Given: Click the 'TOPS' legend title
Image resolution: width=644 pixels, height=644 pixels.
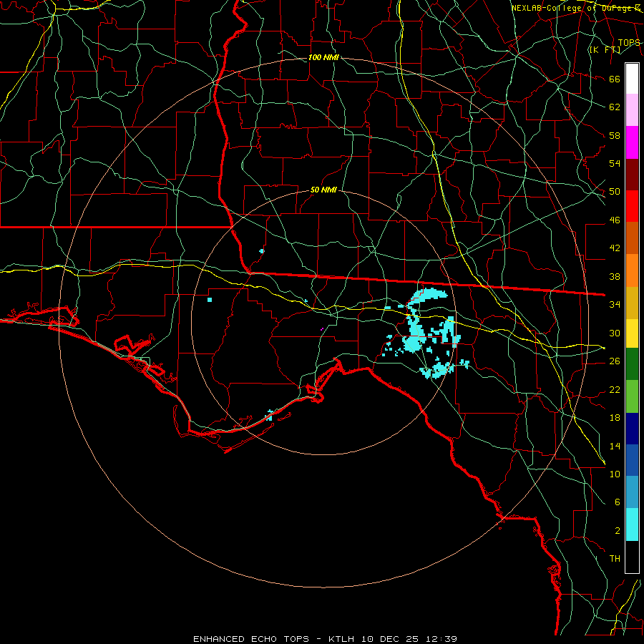Looking at the screenshot, I should pyautogui.click(x=628, y=43).
